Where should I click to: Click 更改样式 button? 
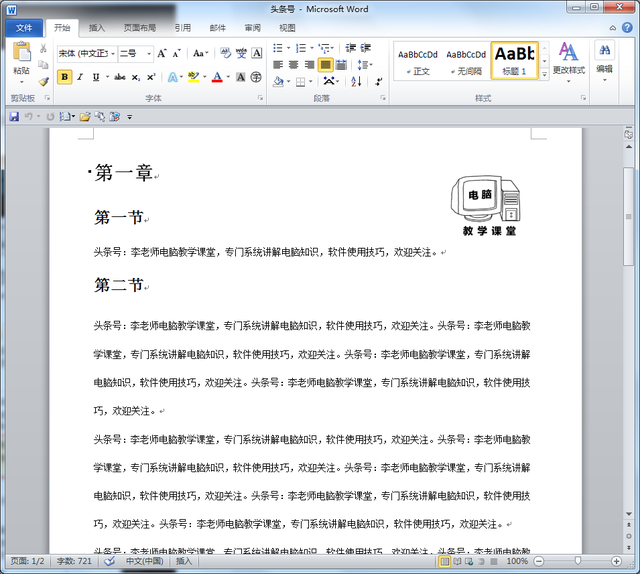click(569, 61)
